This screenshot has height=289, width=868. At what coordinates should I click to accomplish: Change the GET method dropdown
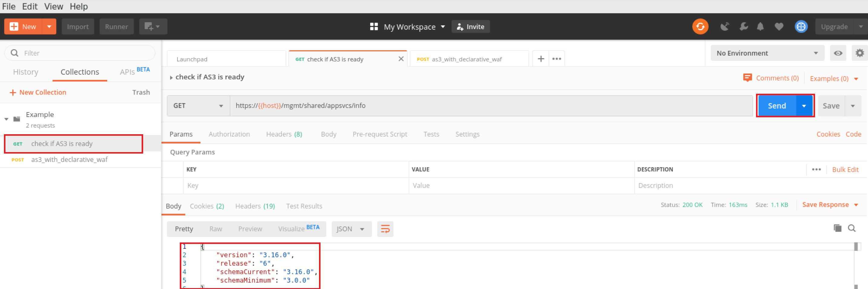[x=199, y=106]
